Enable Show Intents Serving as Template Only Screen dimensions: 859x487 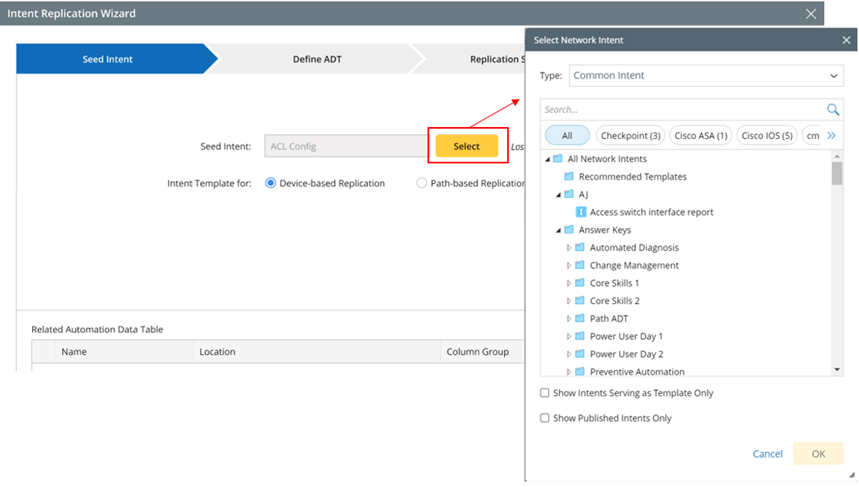coord(545,394)
